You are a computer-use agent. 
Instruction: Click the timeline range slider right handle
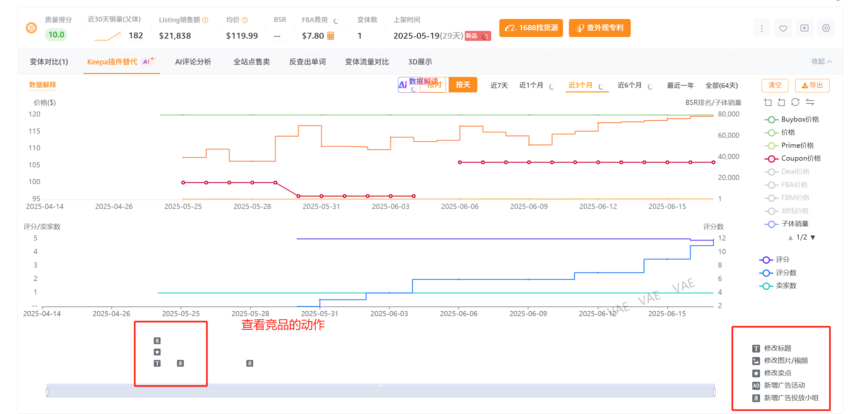[714, 392]
